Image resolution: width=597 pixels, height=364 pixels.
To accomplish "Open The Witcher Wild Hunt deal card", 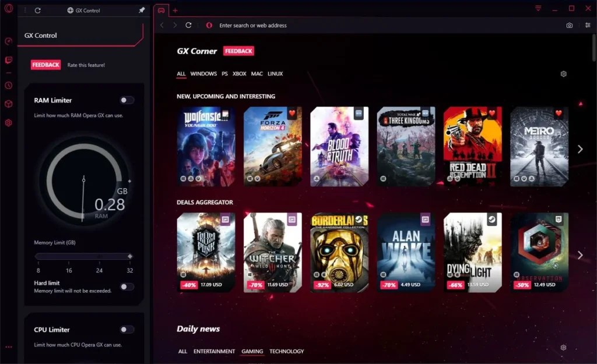I will [x=273, y=253].
